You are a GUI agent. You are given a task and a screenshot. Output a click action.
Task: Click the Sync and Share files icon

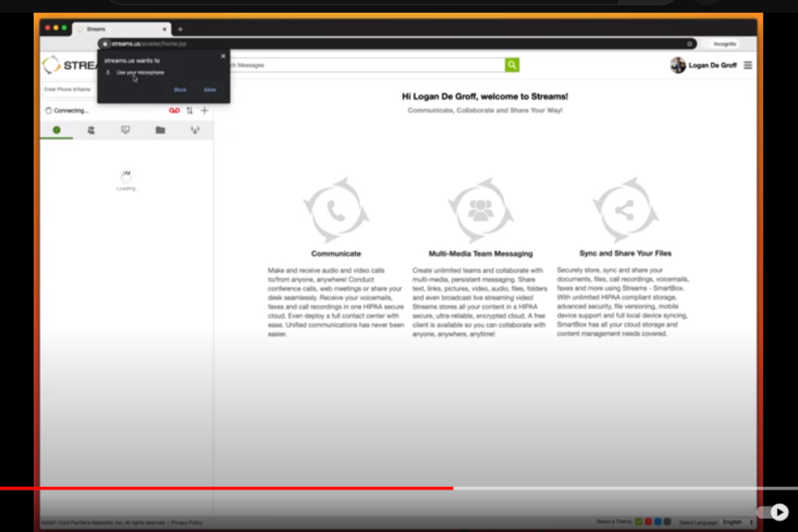(x=625, y=210)
